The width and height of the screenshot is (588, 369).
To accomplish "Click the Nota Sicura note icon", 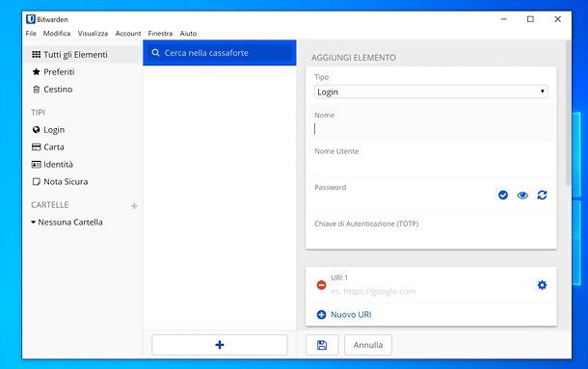I will coord(36,181).
